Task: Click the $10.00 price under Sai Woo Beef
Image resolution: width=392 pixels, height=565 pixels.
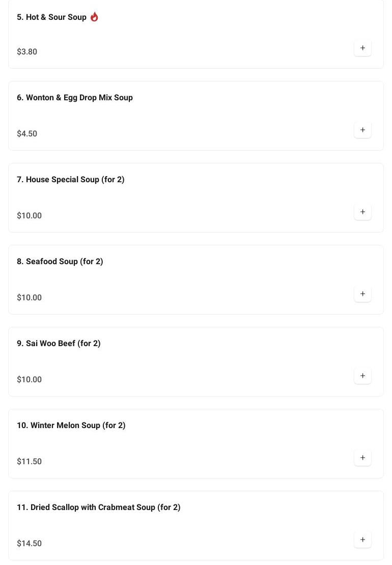Action: (x=29, y=380)
